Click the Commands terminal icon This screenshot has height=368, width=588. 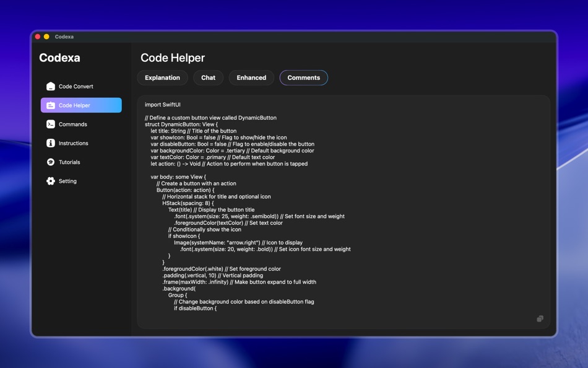pos(51,125)
